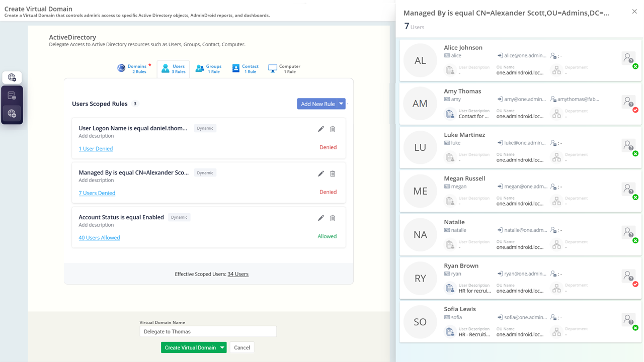Click Luke Martinez's User Description icon
This screenshot has height=362, width=644.
point(450,157)
